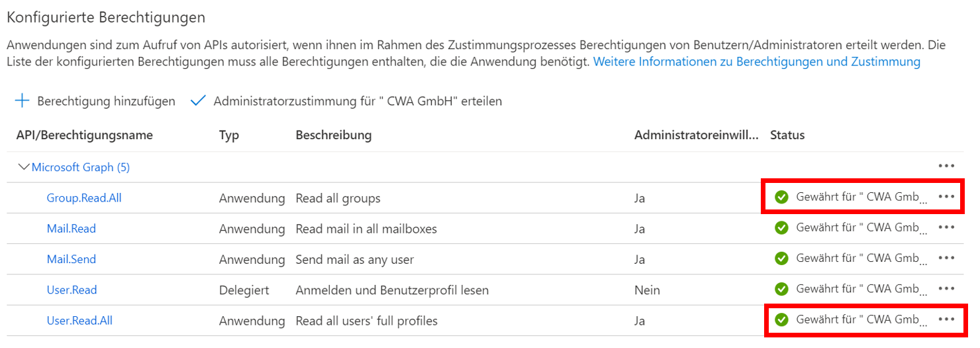The height and width of the screenshot is (348, 980).
Task: Click the Status column header
Action: point(787,135)
